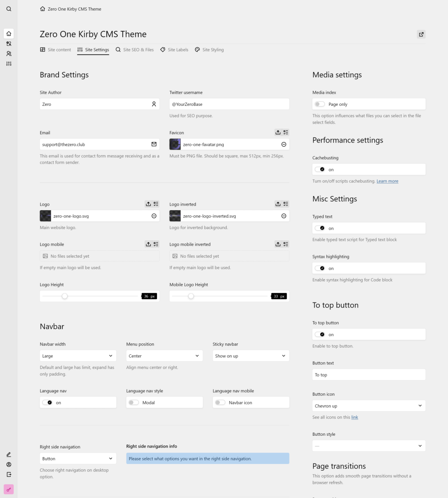The image size is (448, 498).
Task: Change the Sticky navbar option
Action: (251, 356)
